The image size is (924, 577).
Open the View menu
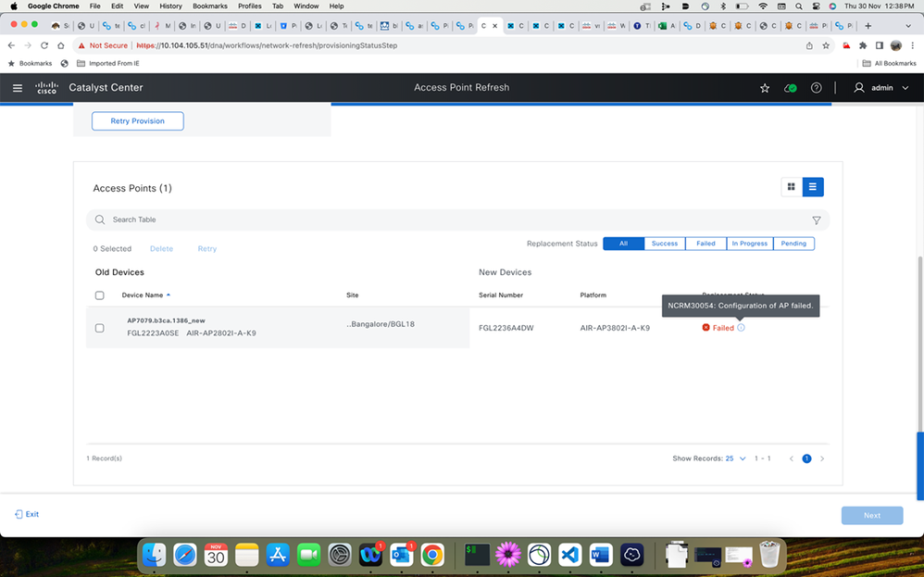click(142, 6)
